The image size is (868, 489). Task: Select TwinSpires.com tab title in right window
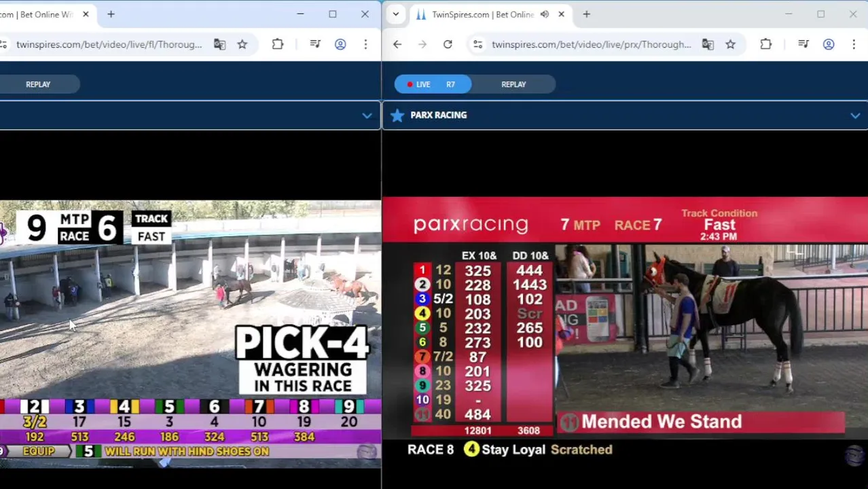483,14
